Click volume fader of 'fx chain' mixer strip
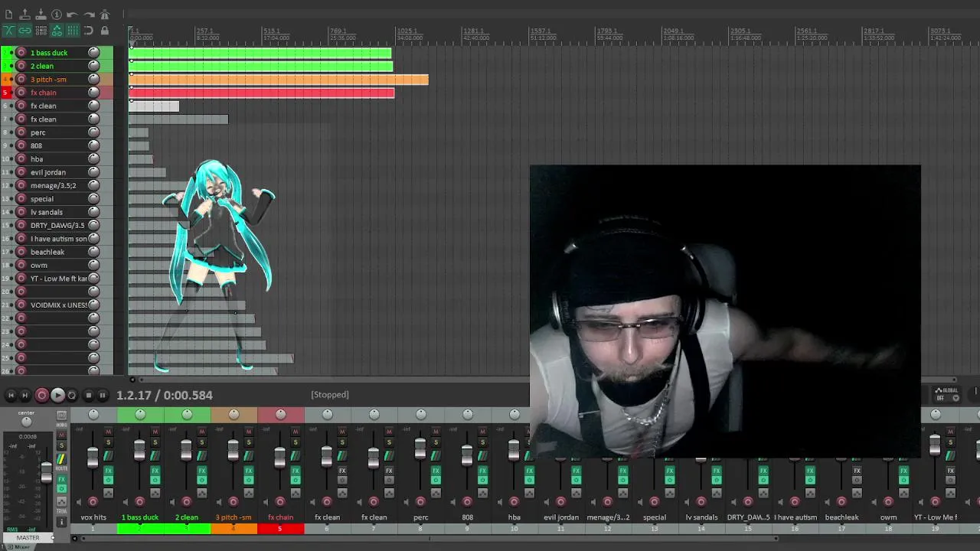Image resolution: width=980 pixels, height=551 pixels. [x=279, y=457]
